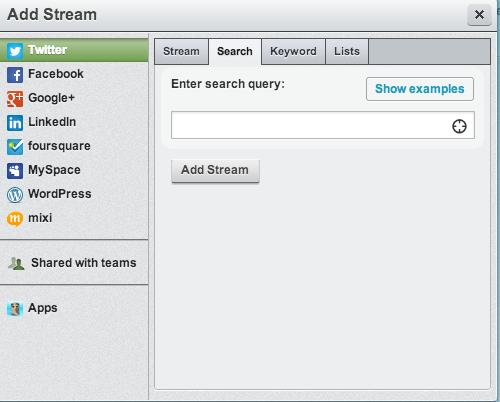
Task: Open the Apps owl icon
Action: tap(15, 309)
